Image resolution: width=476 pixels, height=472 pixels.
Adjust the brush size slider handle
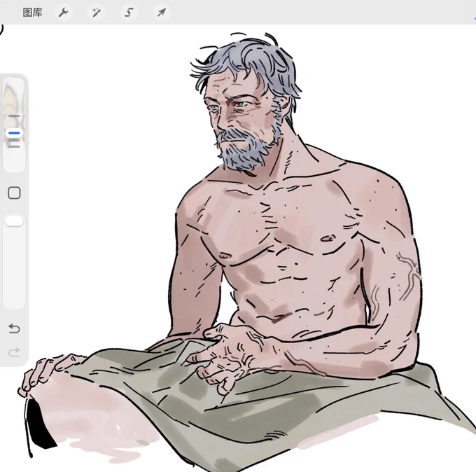14,133
